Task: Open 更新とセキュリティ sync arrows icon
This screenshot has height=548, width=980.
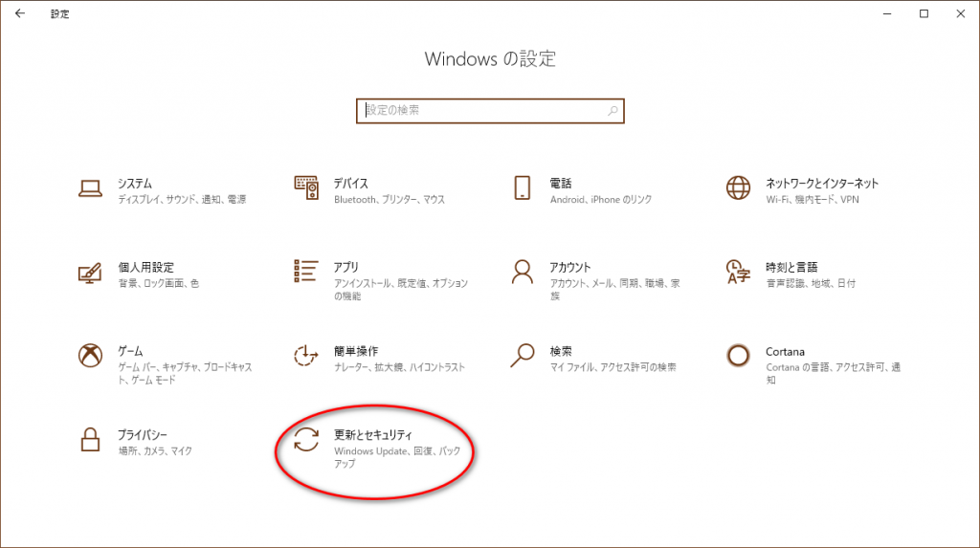Action: pyautogui.click(x=306, y=440)
